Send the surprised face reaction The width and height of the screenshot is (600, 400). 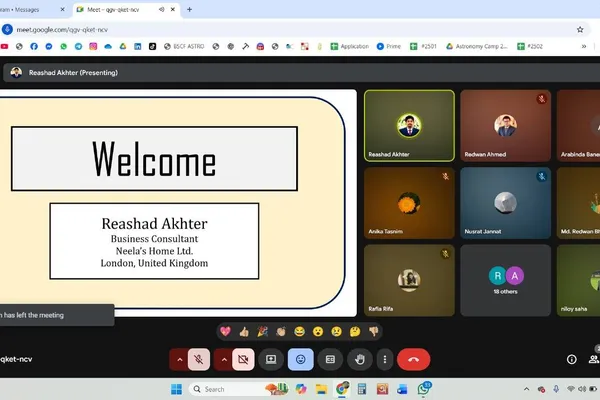coord(318,331)
